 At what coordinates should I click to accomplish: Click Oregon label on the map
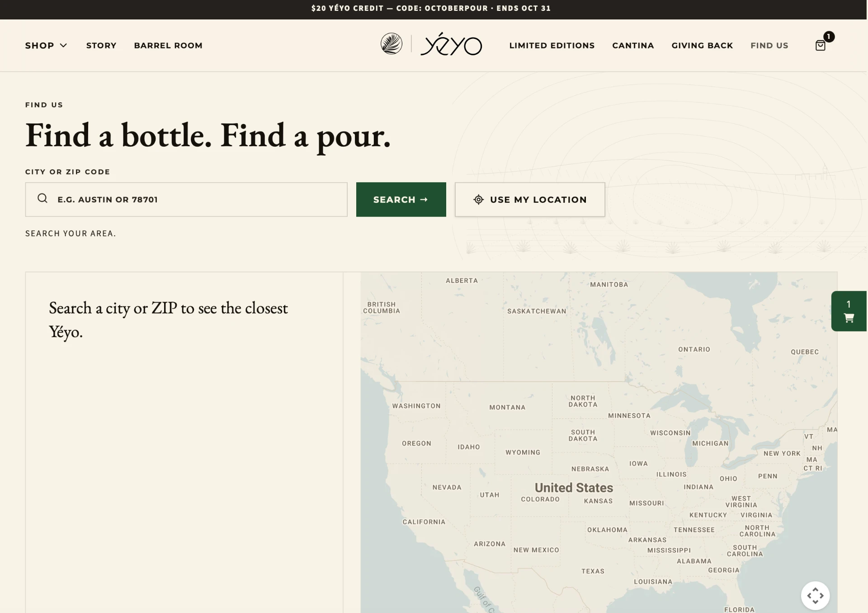[x=416, y=443]
